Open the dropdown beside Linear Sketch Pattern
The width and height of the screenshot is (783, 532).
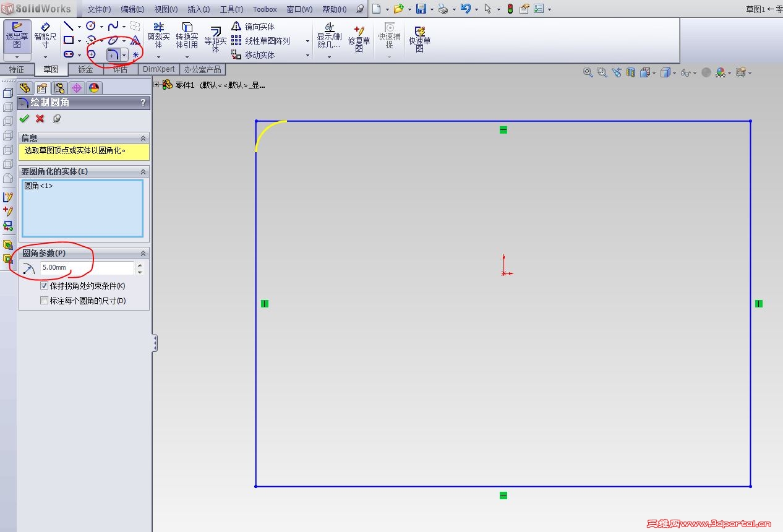click(307, 41)
